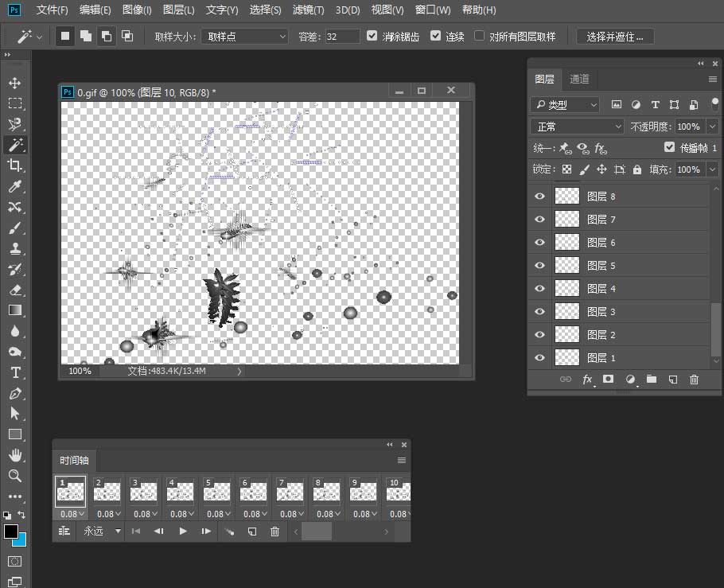This screenshot has height=588, width=724.
Task: Duplicate the selected frame
Action: pyautogui.click(x=252, y=532)
